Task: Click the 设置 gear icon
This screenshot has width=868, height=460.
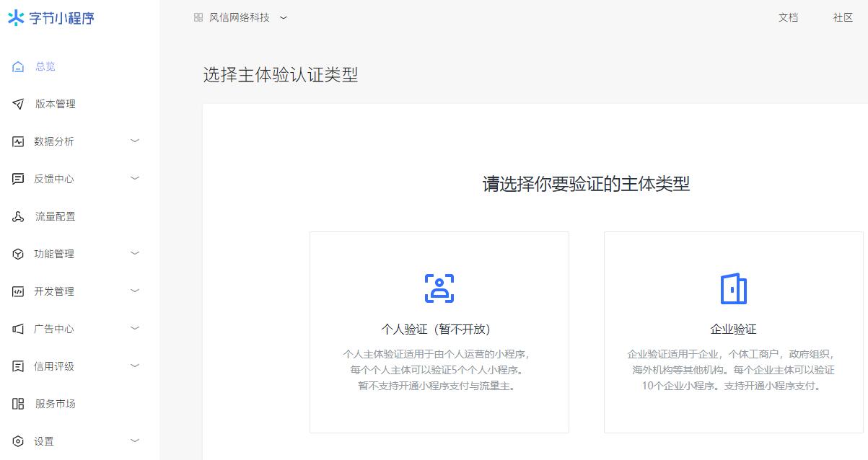Action: (18, 441)
